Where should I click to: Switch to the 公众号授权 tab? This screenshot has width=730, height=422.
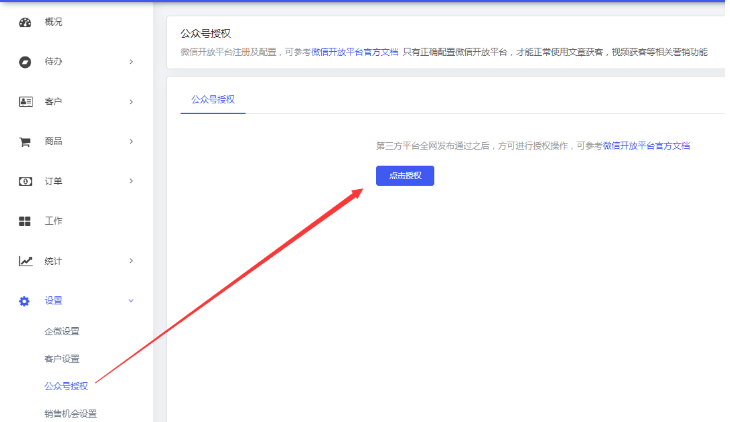(211, 100)
